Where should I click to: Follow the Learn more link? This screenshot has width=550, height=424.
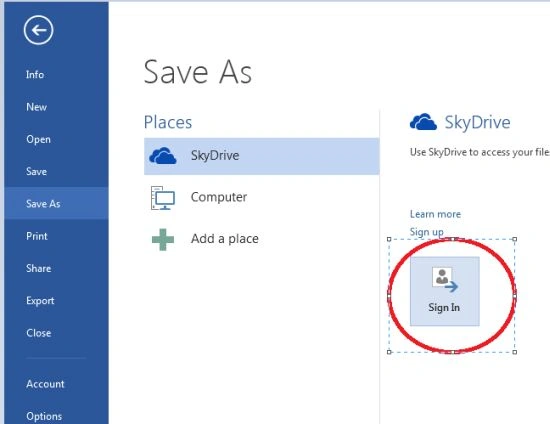click(x=435, y=214)
